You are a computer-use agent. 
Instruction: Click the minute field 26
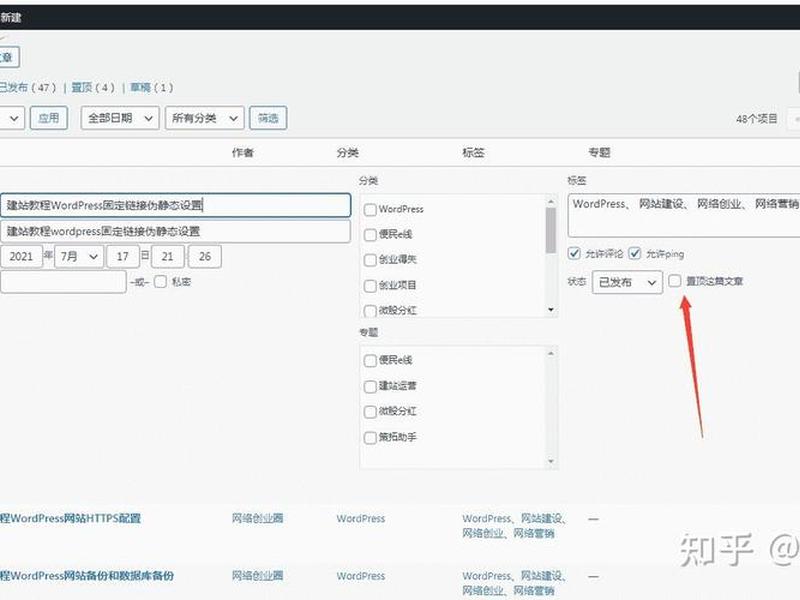click(x=205, y=256)
